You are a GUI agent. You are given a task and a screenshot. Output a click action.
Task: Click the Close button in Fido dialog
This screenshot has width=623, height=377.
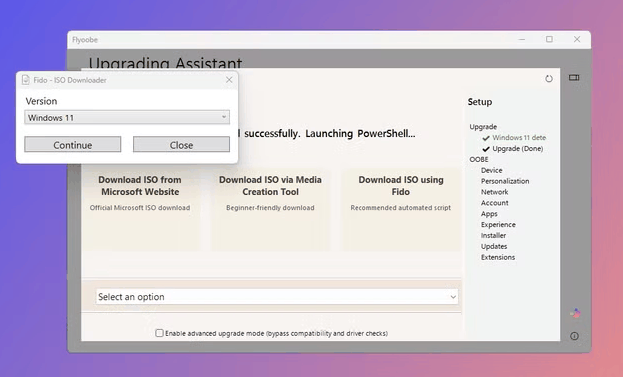click(181, 145)
